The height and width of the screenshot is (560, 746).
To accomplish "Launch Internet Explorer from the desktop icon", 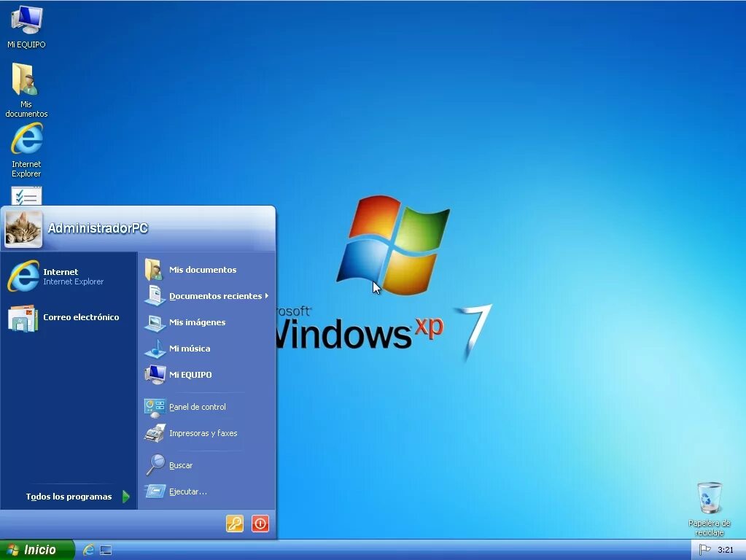I will pyautogui.click(x=27, y=150).
